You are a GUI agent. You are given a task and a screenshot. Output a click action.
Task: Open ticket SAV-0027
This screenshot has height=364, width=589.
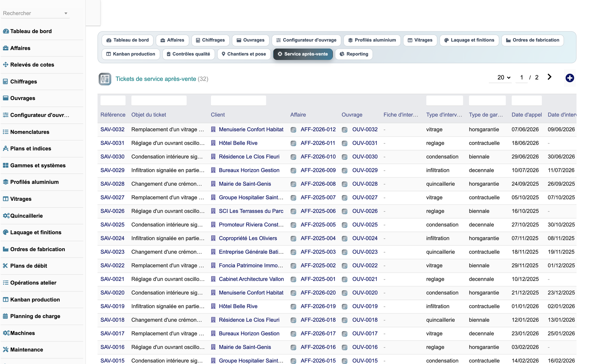[112, 197]
